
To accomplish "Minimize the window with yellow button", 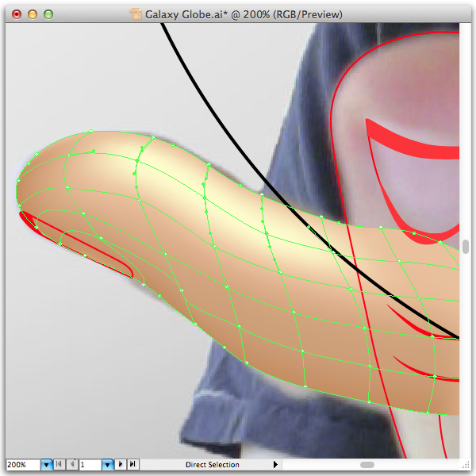I will pyautogui.click(x=33, y=14).
